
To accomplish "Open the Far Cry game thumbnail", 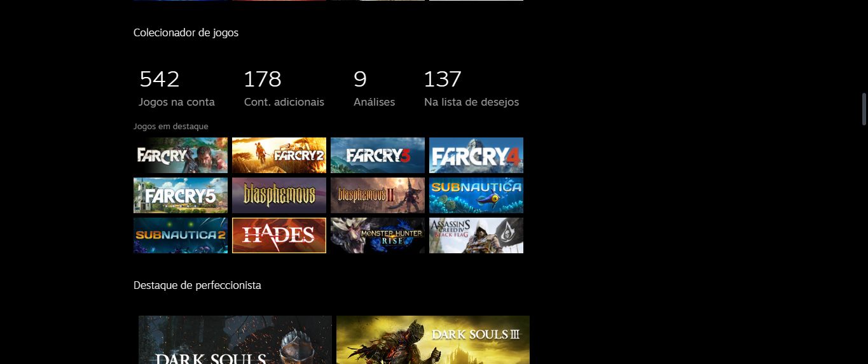I will click(181, 155).
